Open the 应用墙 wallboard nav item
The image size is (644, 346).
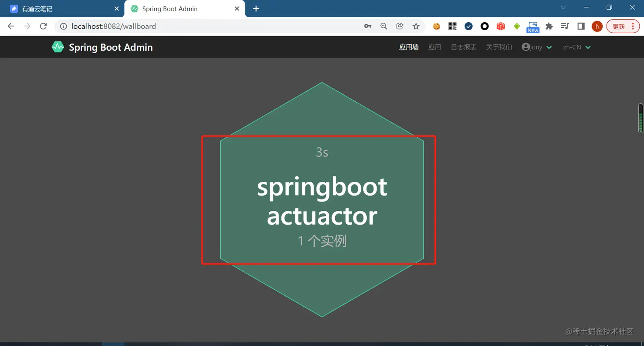[408, 47]
